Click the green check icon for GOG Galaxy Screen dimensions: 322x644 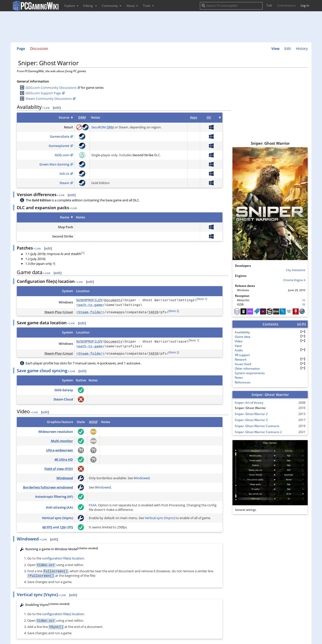pyautogui.click(x=81, y=390)
